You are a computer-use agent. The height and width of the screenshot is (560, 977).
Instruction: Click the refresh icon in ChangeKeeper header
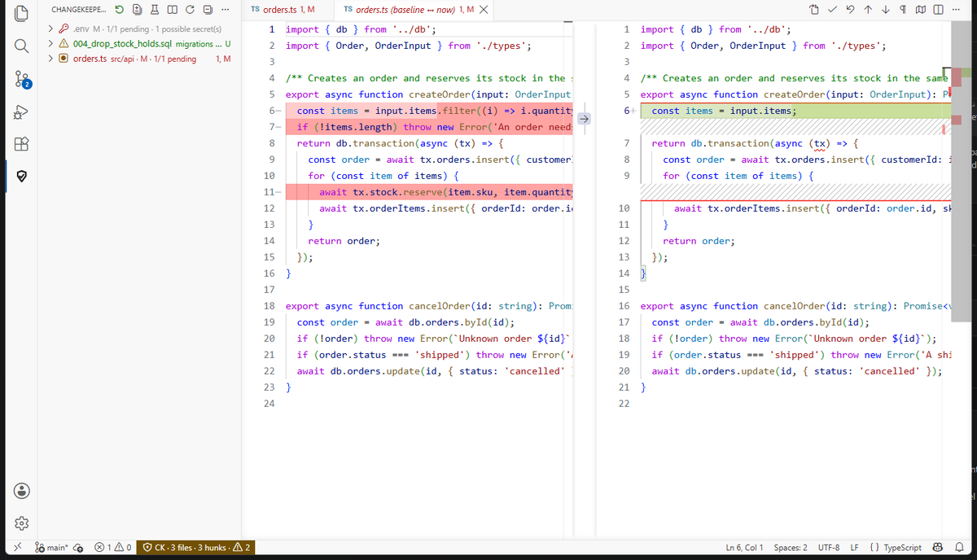[190, 10]
